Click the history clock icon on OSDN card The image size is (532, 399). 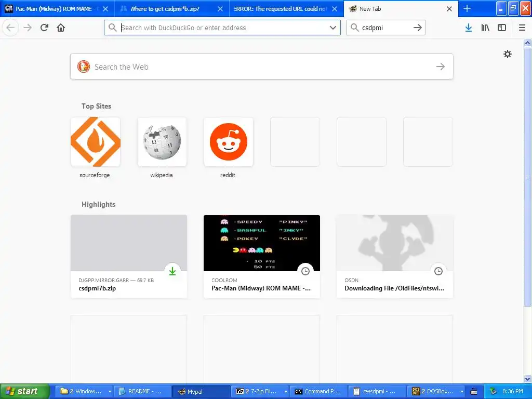(438, 271)
